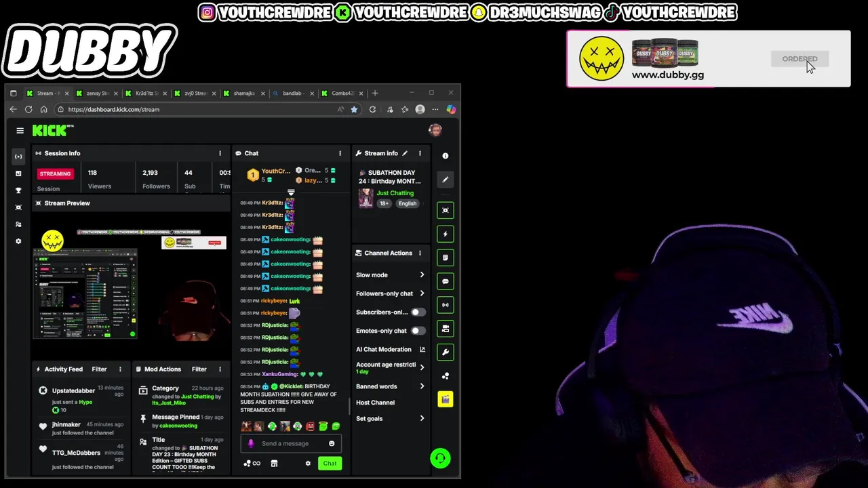868x488 pixels.
Task: Open the analytics chart icon in sidebar
Action: tap(18, 174)
